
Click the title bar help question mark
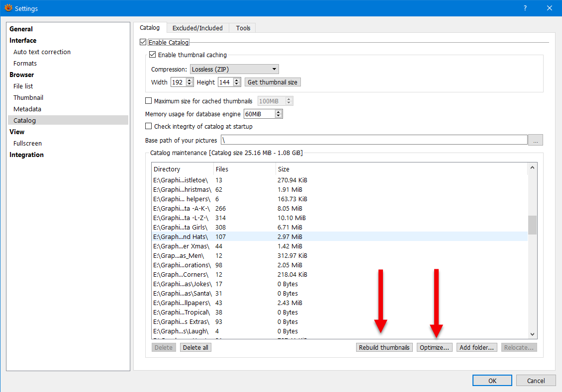pos(525,8)
